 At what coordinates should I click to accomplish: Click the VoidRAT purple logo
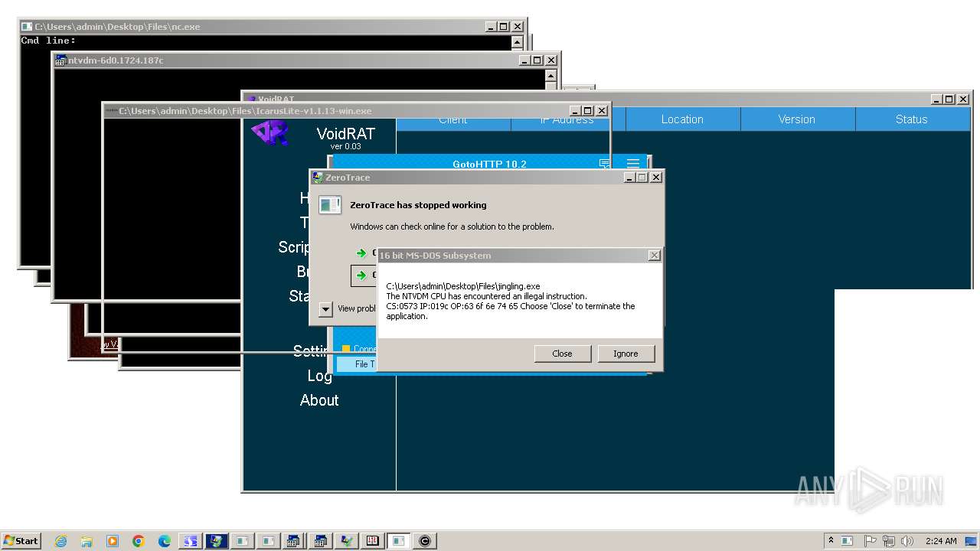270,133
